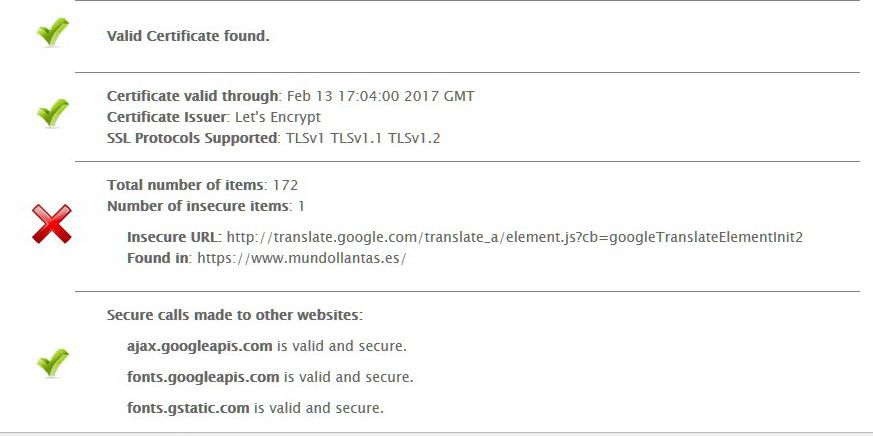Click the SSL Protocols Supported line
873x436 pixels.
[x=273, y=138]
